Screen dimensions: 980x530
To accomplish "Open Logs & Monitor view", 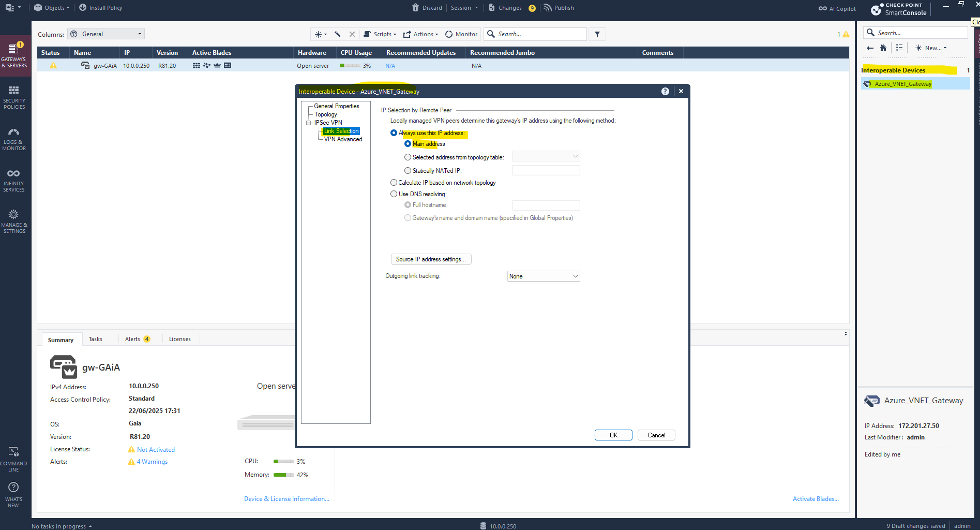I will 14,139.
